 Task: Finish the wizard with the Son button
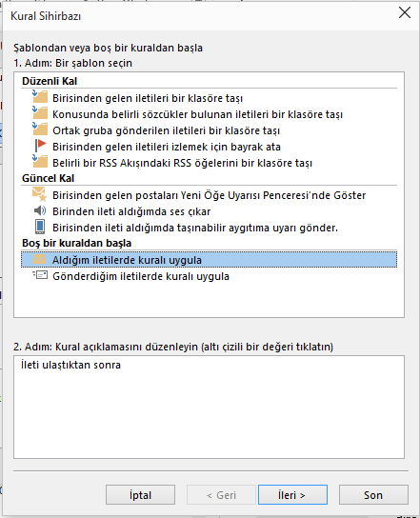(373, 495)
